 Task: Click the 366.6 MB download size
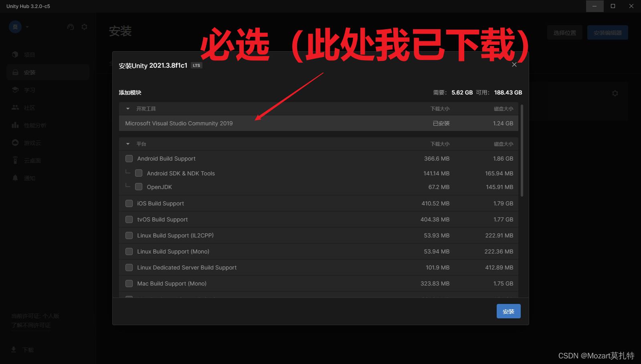tap(437, 159)
